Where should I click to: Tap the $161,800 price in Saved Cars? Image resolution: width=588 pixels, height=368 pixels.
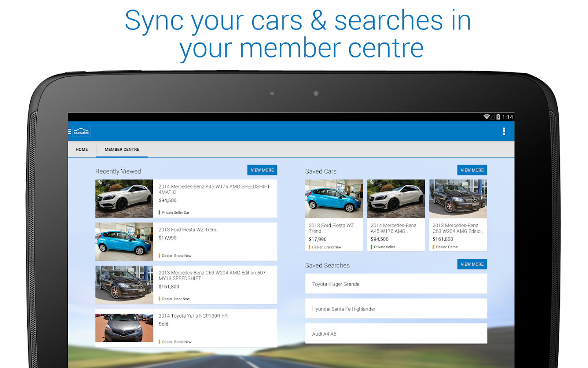[443, 239]
